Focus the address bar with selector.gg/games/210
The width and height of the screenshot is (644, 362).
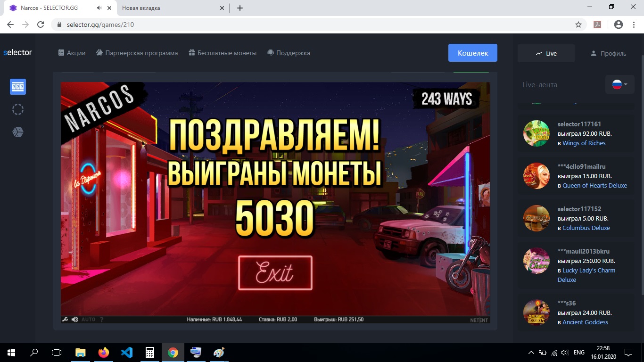pos(319,25)
